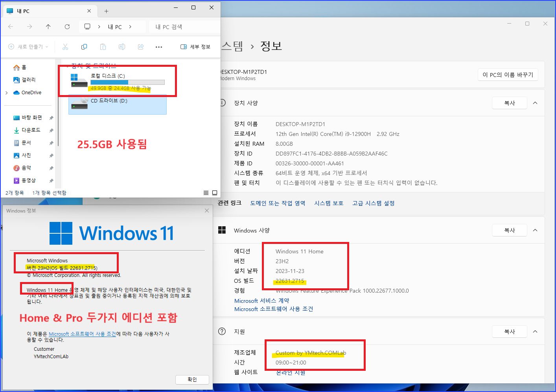Screen dimensions: 556x392
Task: Click the pin icon beside 사진
Action: point(51,156)
